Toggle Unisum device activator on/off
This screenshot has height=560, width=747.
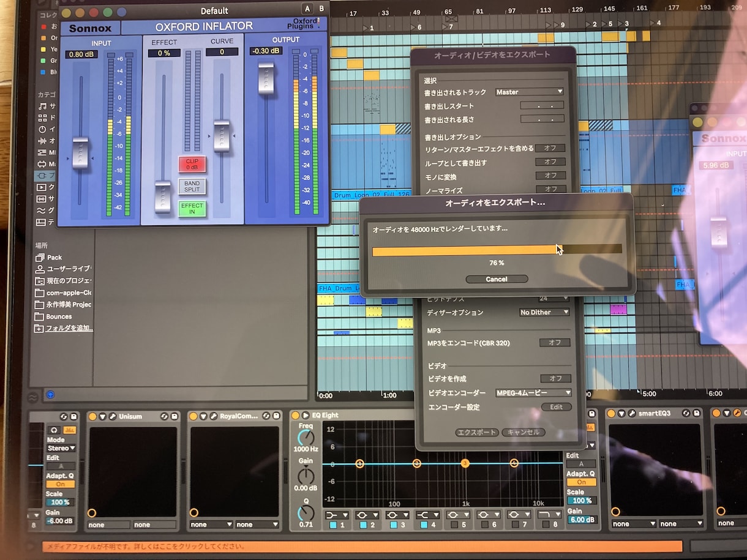coord(92,416)
